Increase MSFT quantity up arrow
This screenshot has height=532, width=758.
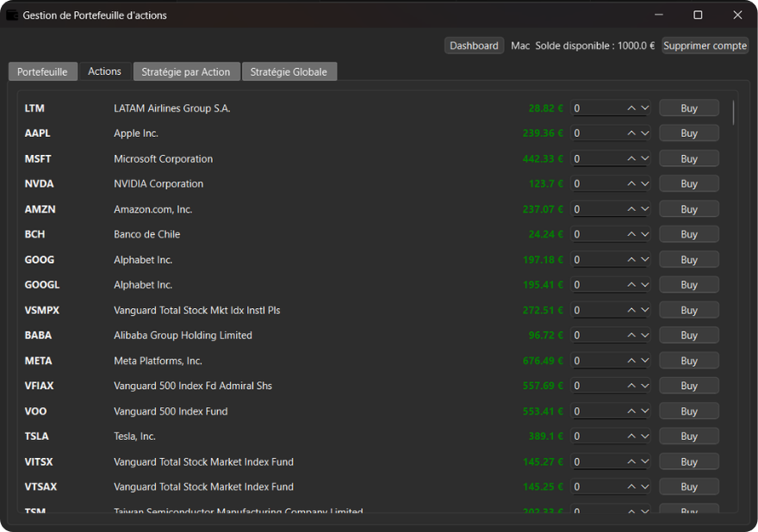pos(631,159)
